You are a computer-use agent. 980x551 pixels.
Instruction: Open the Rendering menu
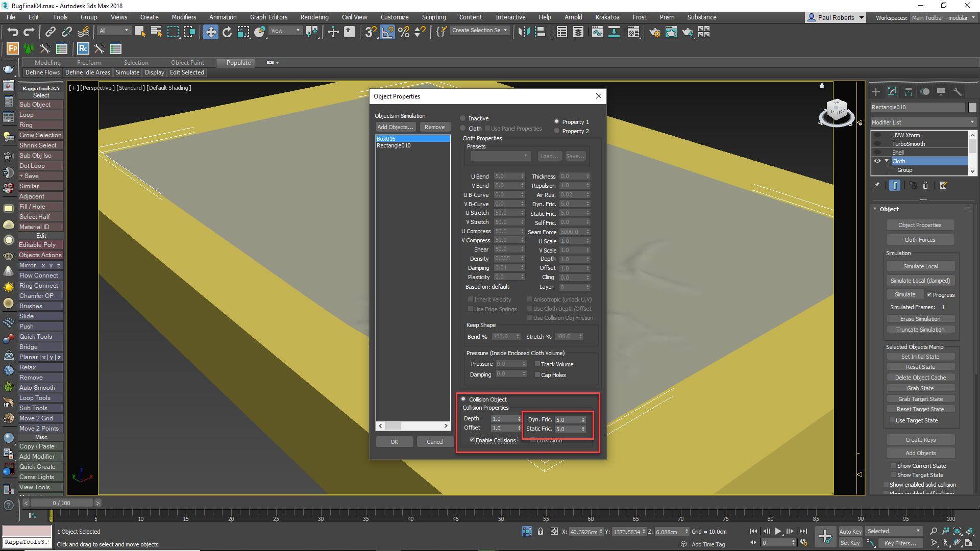[314, 17]
